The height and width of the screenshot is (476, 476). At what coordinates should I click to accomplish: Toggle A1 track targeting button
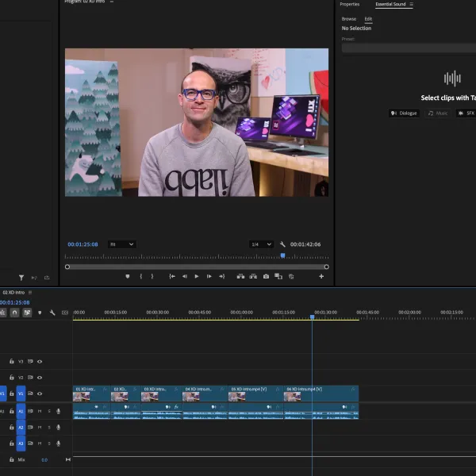[21, 411]
